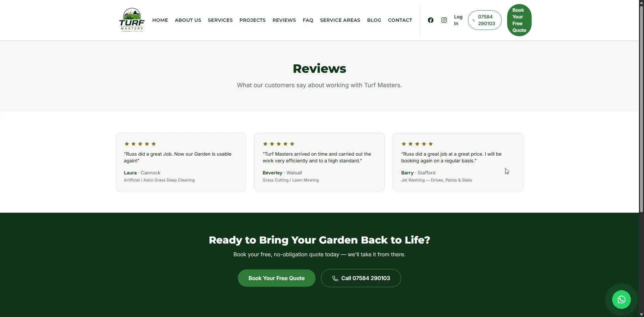Screen dimensions: 644x317
Task: Click the star rating on Laura's review
Action: [140, 144]
